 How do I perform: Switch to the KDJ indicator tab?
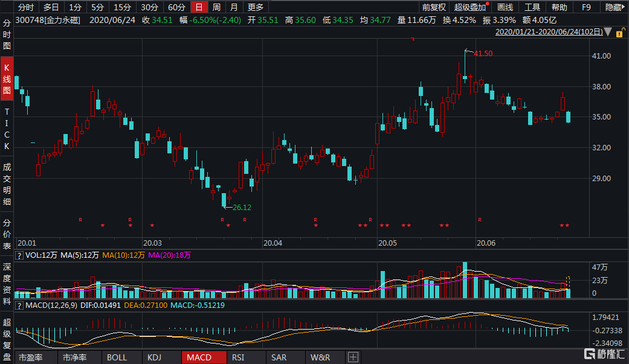click(x=155, y=357)
